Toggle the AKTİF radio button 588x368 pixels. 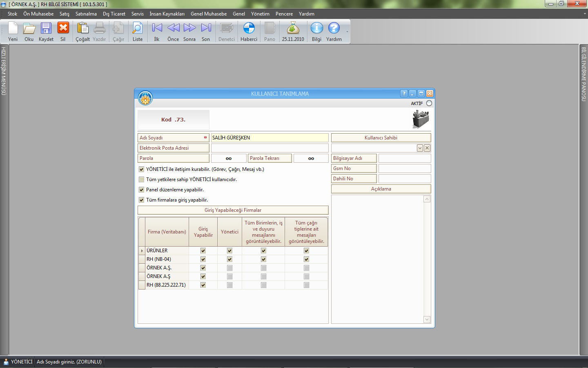tap(429, 103)
